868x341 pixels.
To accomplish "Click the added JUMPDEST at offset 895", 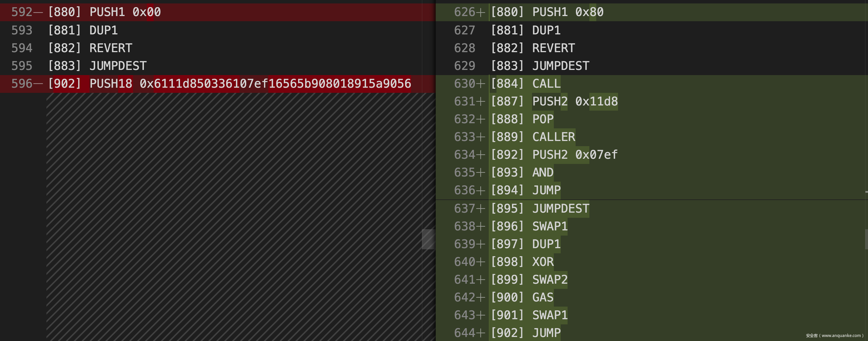I will point(560,209).
